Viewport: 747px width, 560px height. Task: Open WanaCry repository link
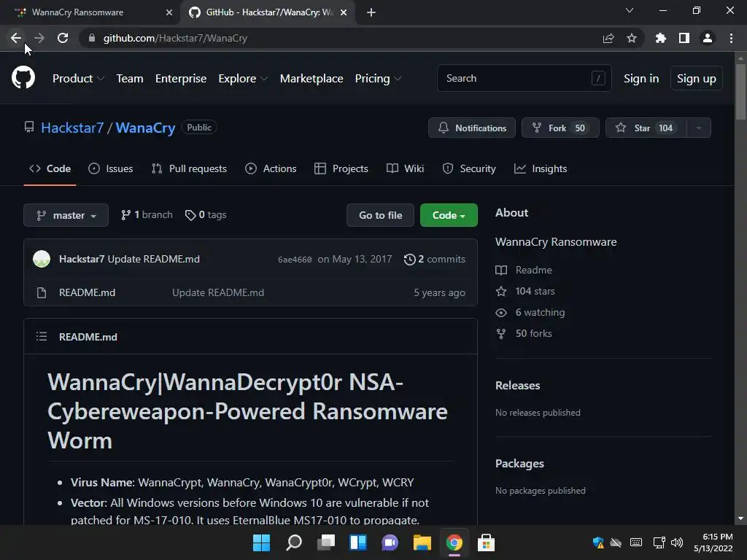(145, 128)
